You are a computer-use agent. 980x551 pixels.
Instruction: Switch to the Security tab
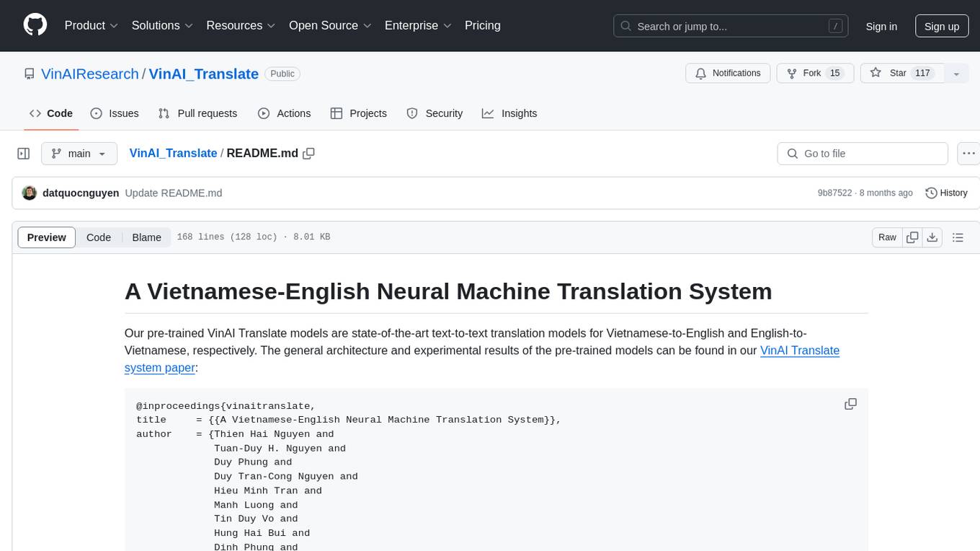click(435, 113)
